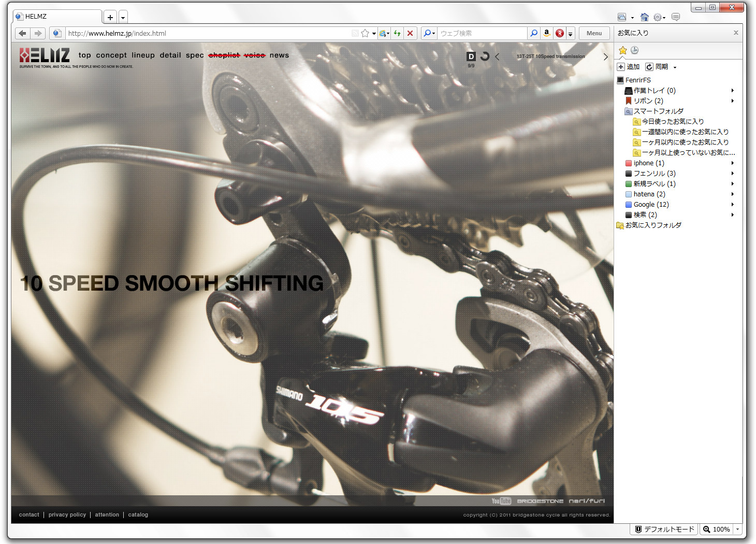Click the HELMZ logo
The width and height of the screenshot is (756, 544).
point(45,55)
